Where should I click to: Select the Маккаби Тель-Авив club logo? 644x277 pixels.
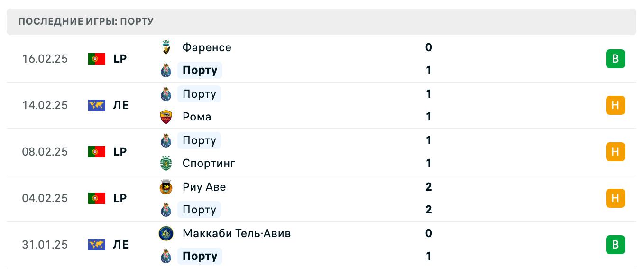(x=166, y=233)
